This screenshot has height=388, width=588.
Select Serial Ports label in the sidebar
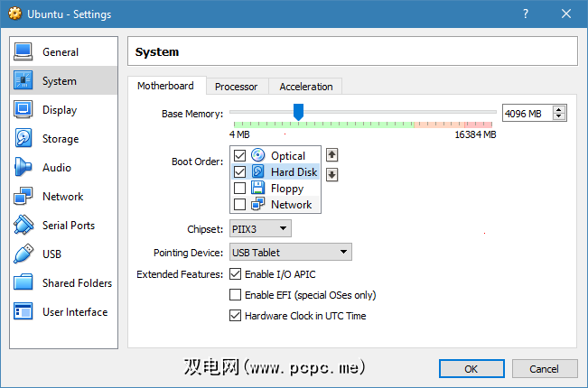click(69, 225)
